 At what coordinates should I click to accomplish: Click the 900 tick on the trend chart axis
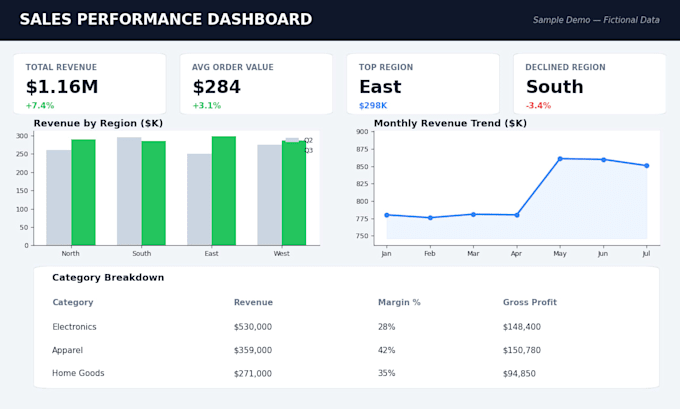pyautogui.click(x=362, y=132)
